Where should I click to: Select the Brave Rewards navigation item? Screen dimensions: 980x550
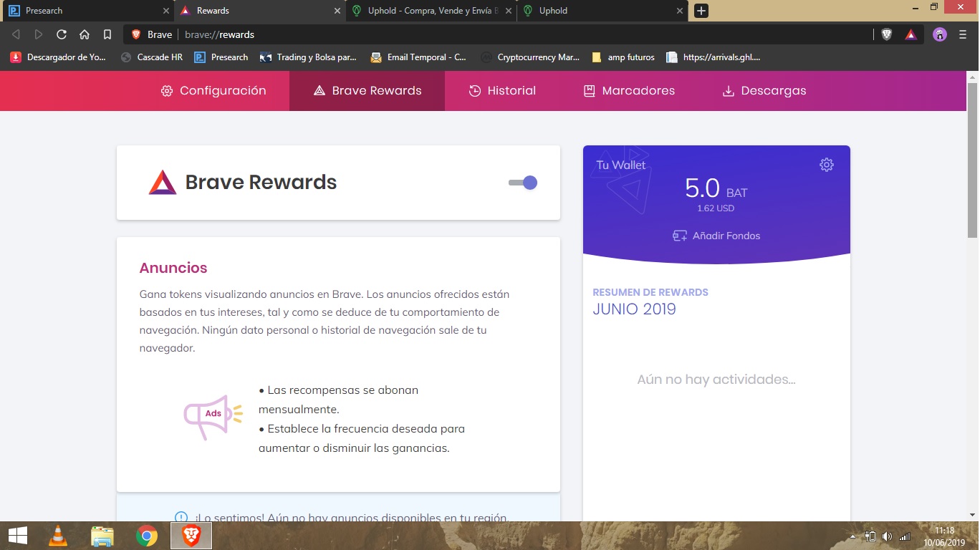tap(367, 91)
